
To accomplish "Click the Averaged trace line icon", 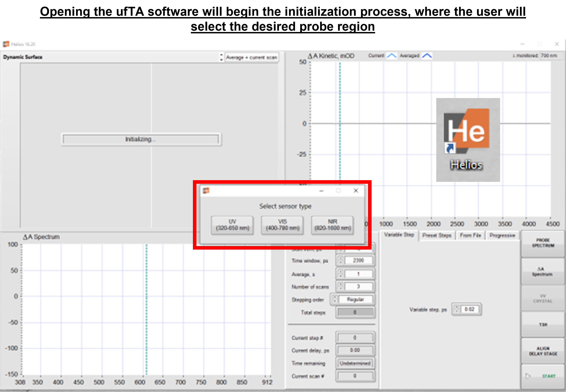I will (427, 56).
